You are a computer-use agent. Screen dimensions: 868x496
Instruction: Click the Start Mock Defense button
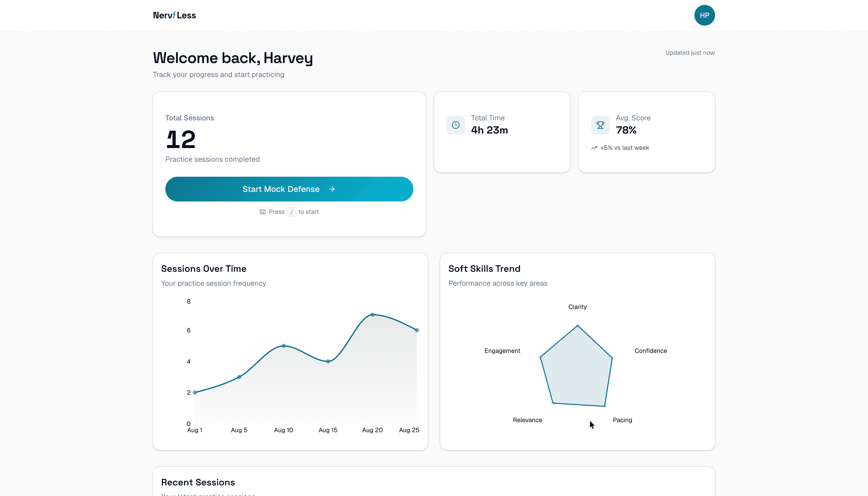289,189
